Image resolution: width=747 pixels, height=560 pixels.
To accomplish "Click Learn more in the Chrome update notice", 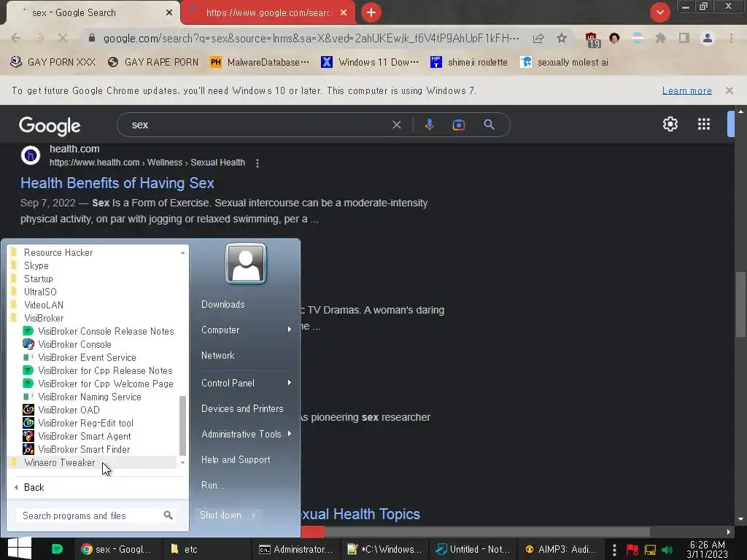I will click(686, 90).
